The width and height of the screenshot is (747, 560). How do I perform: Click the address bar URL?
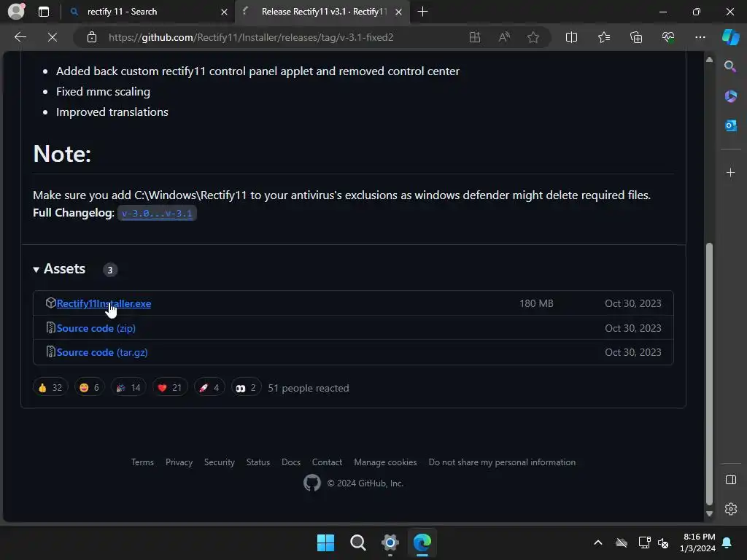(251, 37)
